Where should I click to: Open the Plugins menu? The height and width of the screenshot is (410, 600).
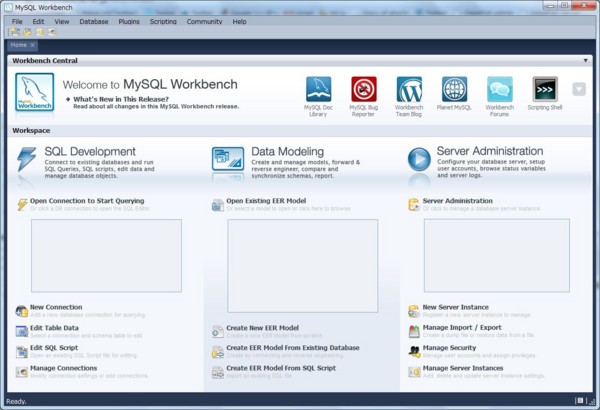click(x=129, y=21)
